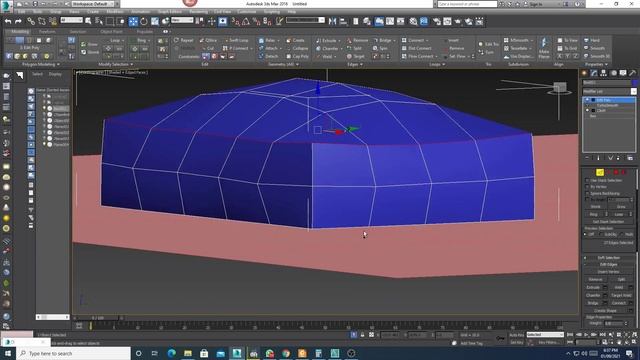640x360 pixels.
Task: Select Off preview selection radio
Action: tap(586, 234)
